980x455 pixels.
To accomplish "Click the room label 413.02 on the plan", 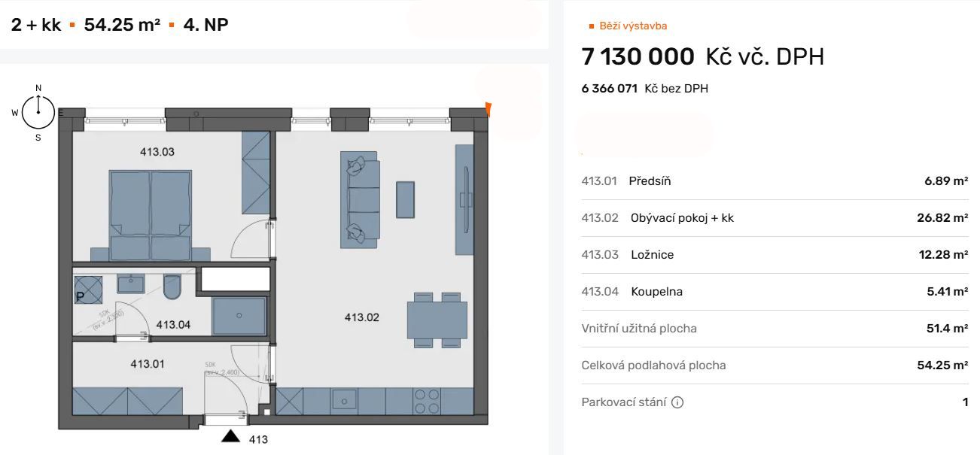I will point(362,317).
